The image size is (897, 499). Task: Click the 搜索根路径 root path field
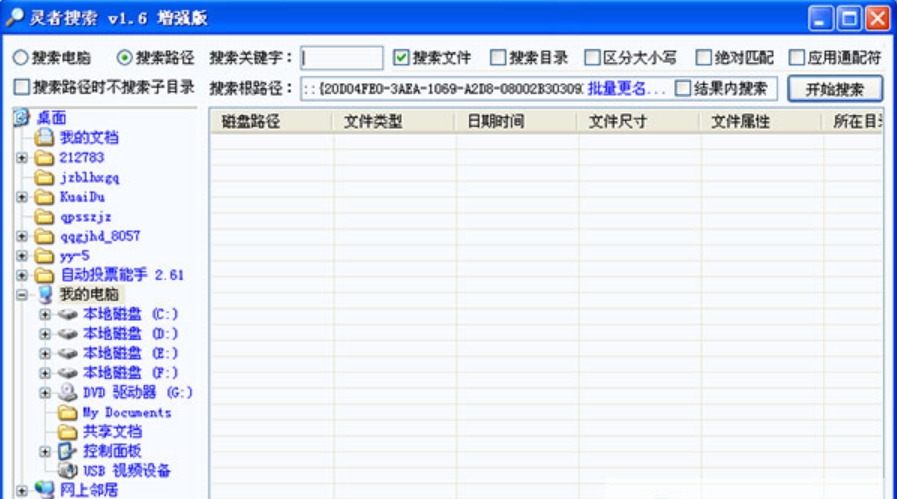click(442, 89)
